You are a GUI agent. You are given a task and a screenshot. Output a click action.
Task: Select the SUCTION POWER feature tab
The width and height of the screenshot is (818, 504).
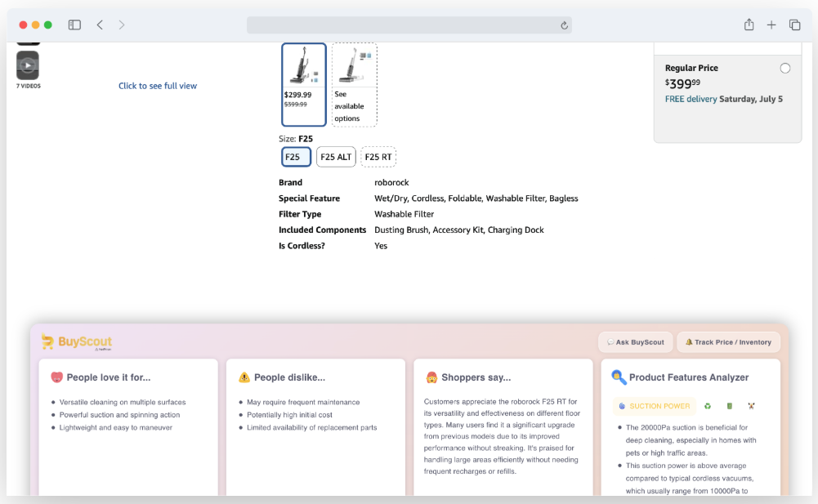tap(655, 406)
